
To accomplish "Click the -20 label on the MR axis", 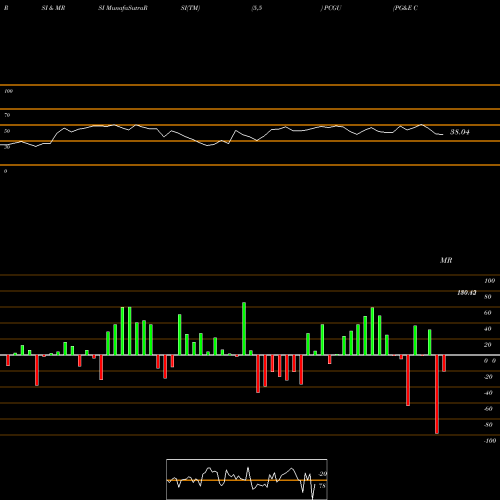I will [488, 377].
